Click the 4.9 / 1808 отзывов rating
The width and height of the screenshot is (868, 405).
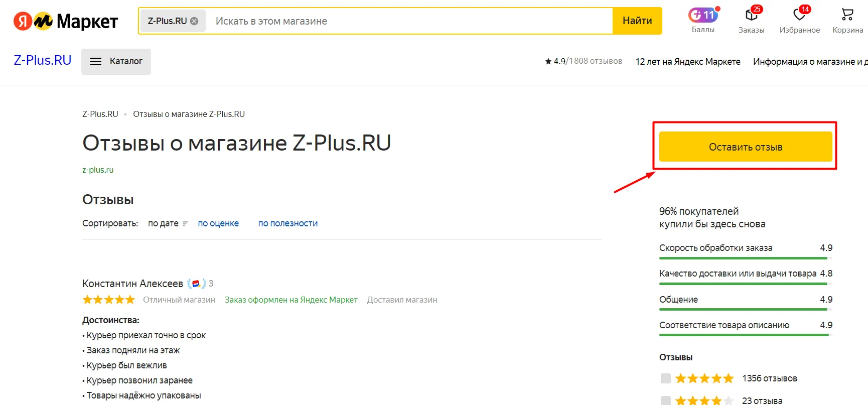click(584, 61)
